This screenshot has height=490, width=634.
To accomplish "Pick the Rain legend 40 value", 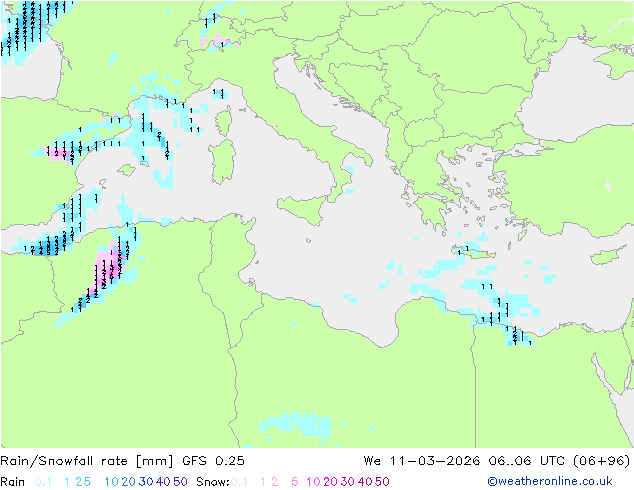I will [x=163, y=482].
